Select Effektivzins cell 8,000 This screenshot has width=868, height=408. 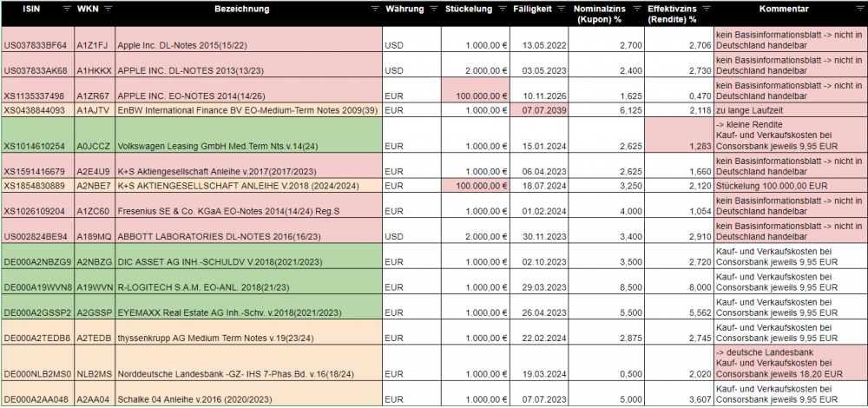(x=680, y=281)
